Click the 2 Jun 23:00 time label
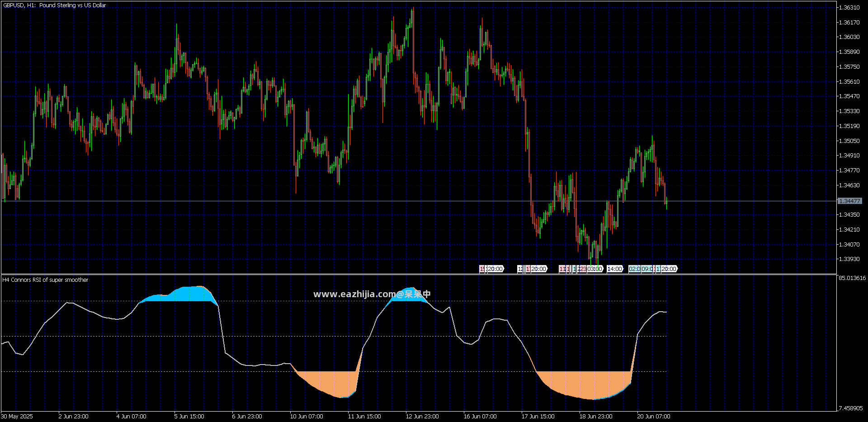The width and height of the screenshot is (868, 422). coord(73,416)
